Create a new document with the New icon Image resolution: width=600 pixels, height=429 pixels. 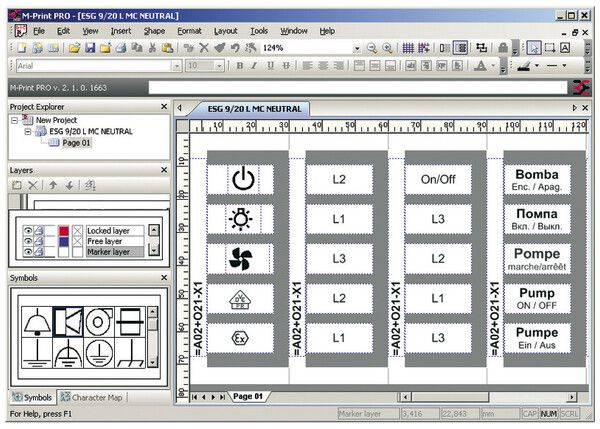pos(22,48)
